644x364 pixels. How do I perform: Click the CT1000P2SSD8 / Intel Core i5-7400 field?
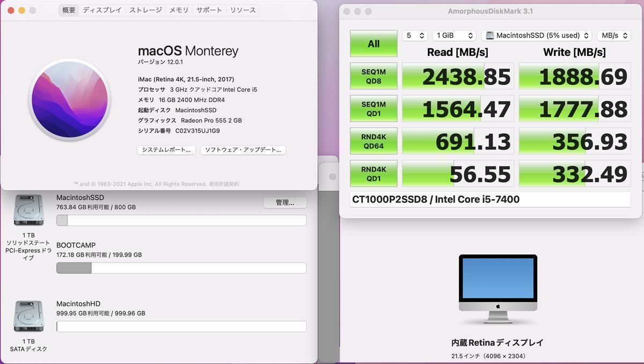[490, 200]
